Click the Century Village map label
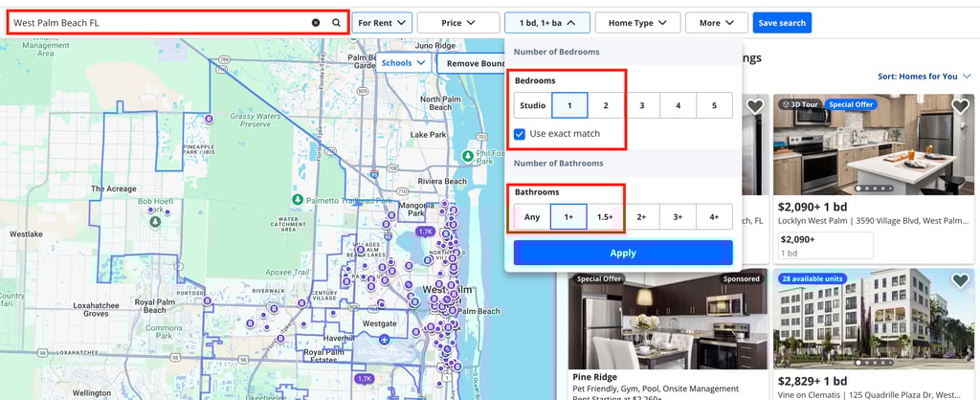 [324, 297]
